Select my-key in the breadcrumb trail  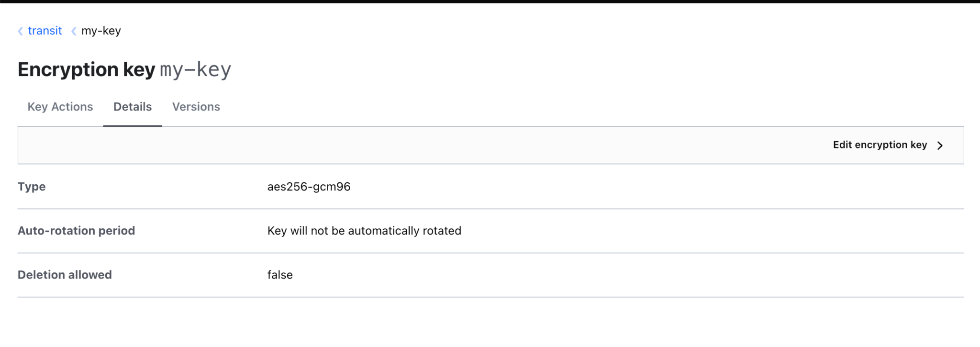[x=101, y=31]
